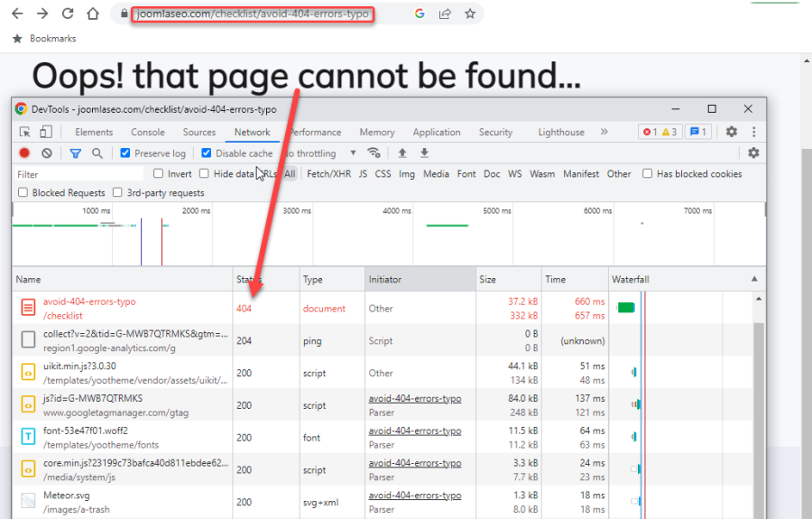This screenshot has width=812, height=519.
Task: Open the Security tab
Action: coord(495,132)
